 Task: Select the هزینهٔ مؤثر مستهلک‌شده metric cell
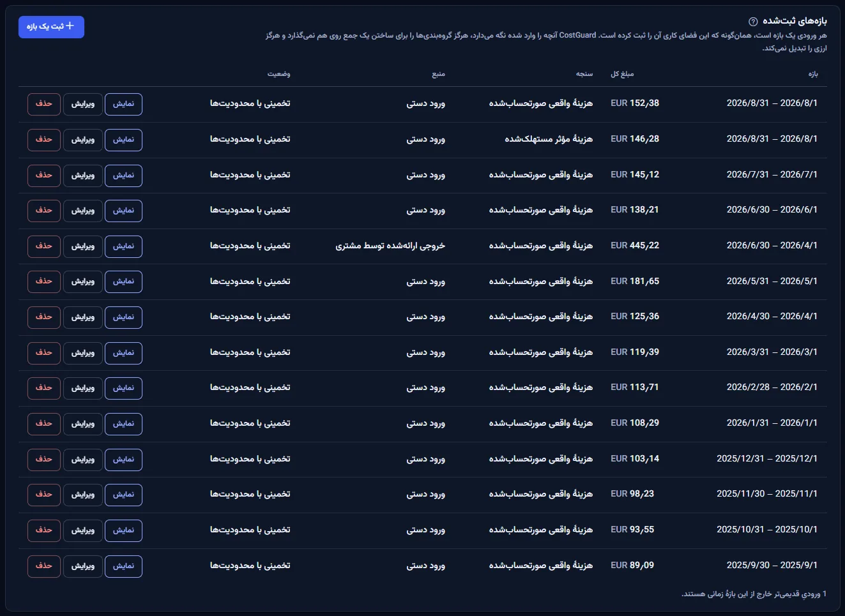point(549,139)
